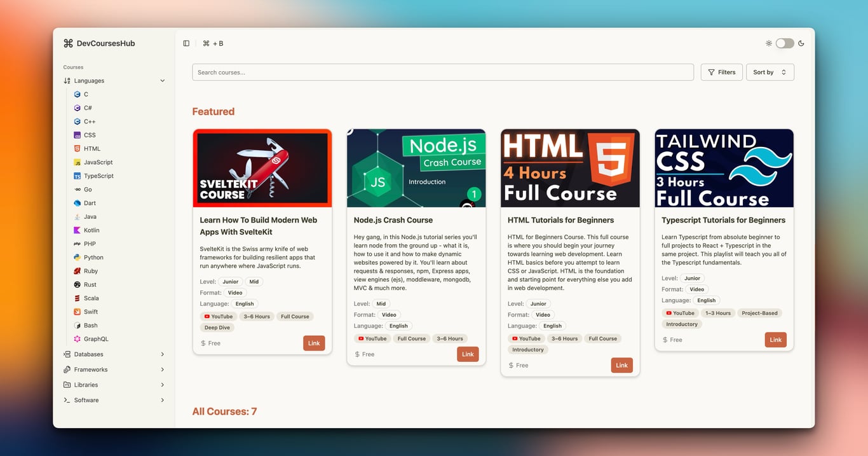
Task: Click the Deep Dive tag
Action: 217,328
